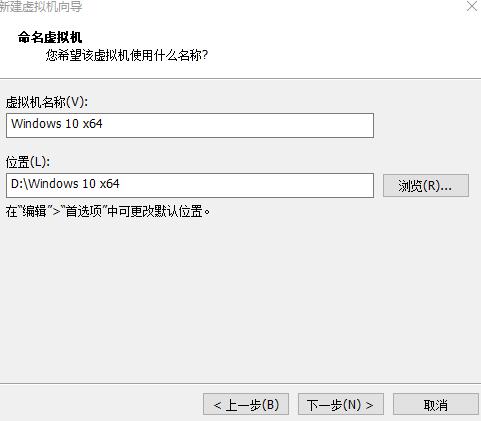481x421 pixels.
Task: Proceed with the 下一步(N) button
Action: pos(341,404)
